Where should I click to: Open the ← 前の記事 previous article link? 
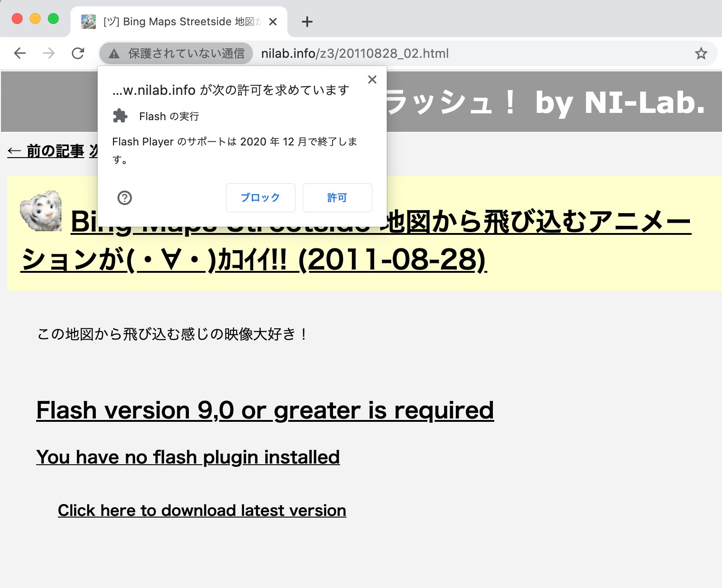click(x=46, y=151)
